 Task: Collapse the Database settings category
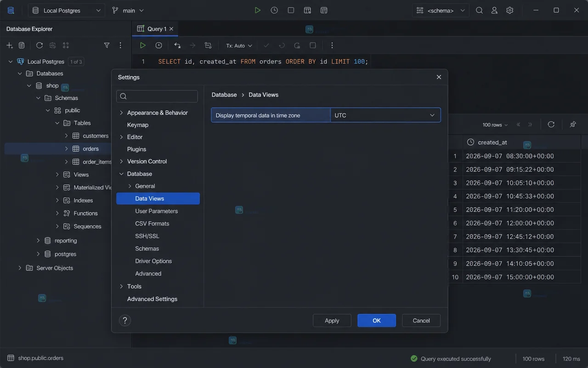pos(121,174)
